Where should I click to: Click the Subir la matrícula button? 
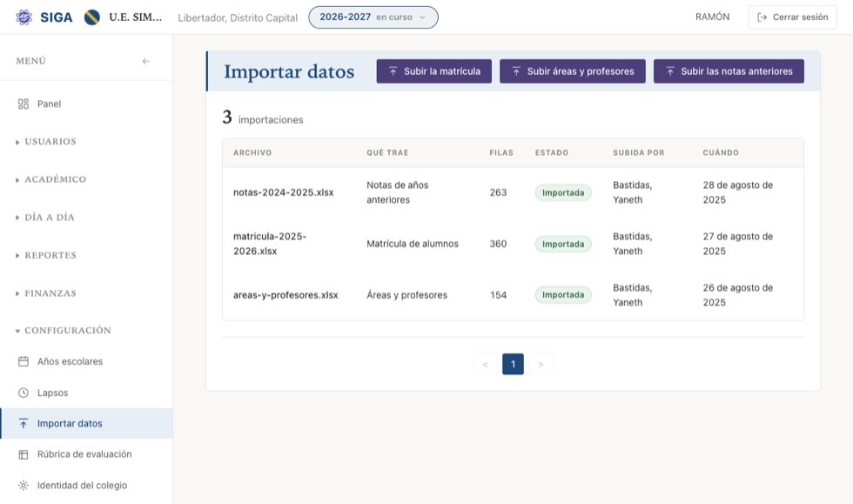click(434, 71)
